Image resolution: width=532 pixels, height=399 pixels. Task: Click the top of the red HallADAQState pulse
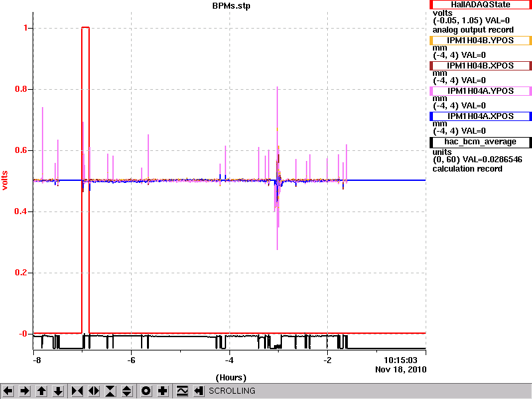coord(86,27)
